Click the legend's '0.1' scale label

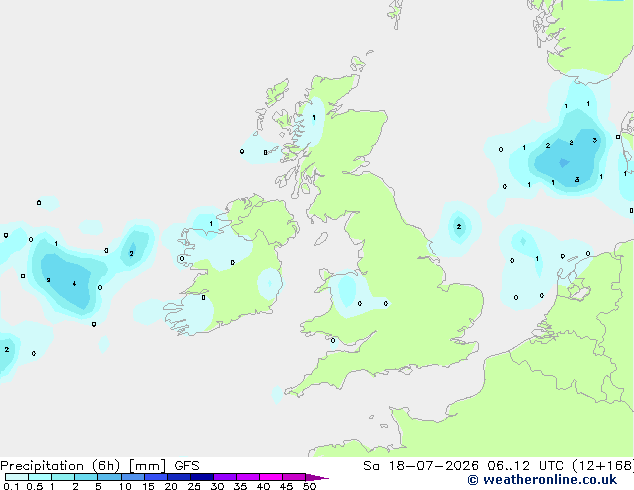click(x=11, y=486)
